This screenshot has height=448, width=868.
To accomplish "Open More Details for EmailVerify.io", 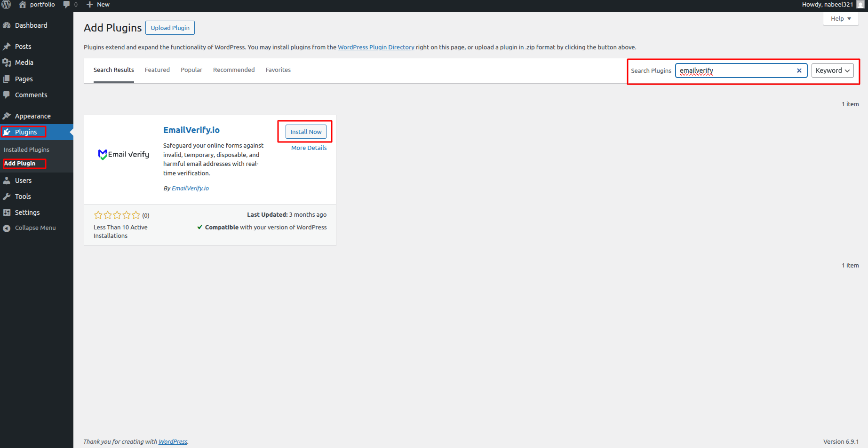I will (x=309, y=148).
